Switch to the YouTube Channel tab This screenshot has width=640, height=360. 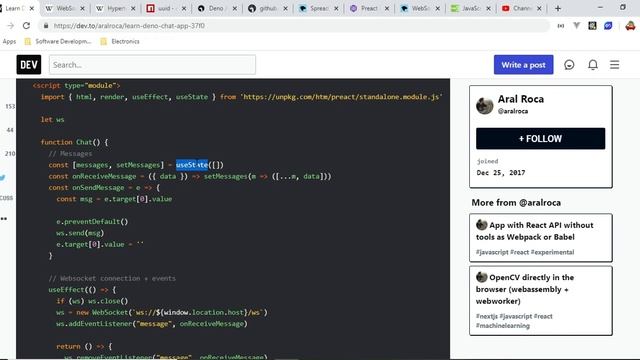(521, 8)
